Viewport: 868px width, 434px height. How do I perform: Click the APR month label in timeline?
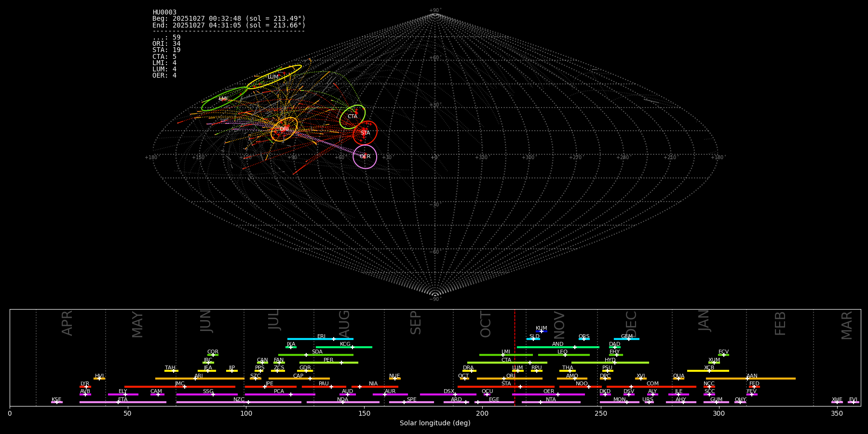pyautogui.click(x=67, y=323)
